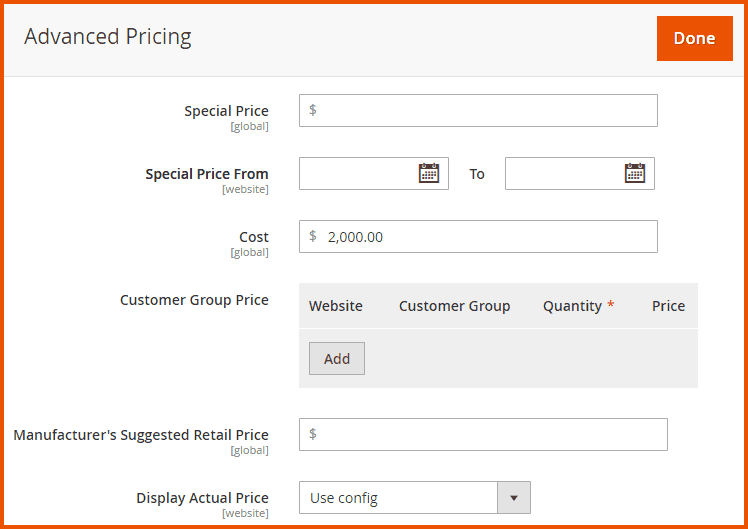Screen dimensions: 748x529
Task: Open calendar picker for Special Price From date
Action: click(x=429, y=173)
